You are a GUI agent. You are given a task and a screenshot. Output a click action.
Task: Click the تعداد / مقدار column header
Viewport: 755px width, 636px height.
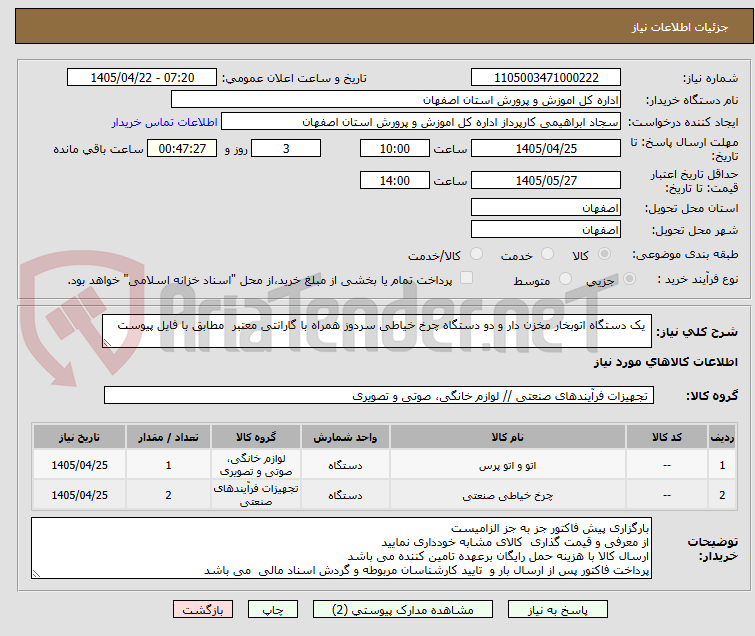(168, 437)
